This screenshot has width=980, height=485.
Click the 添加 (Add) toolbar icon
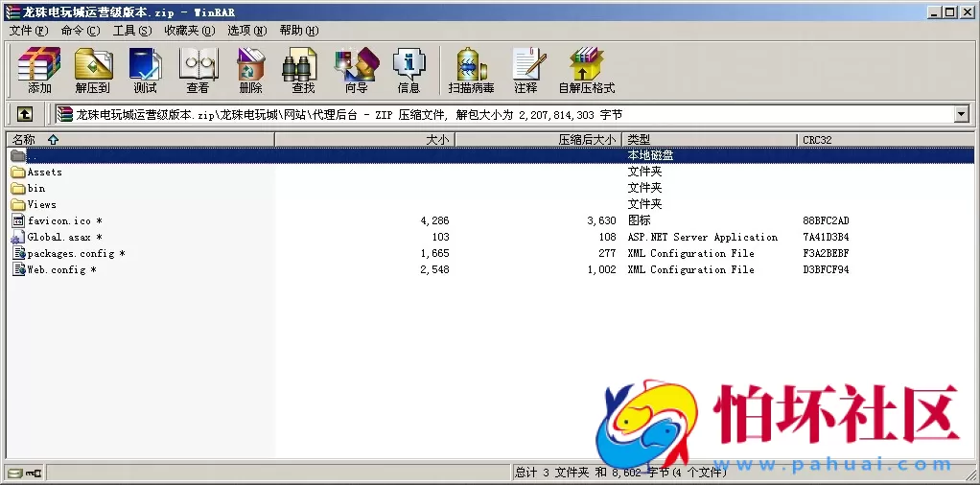[39, 70]
